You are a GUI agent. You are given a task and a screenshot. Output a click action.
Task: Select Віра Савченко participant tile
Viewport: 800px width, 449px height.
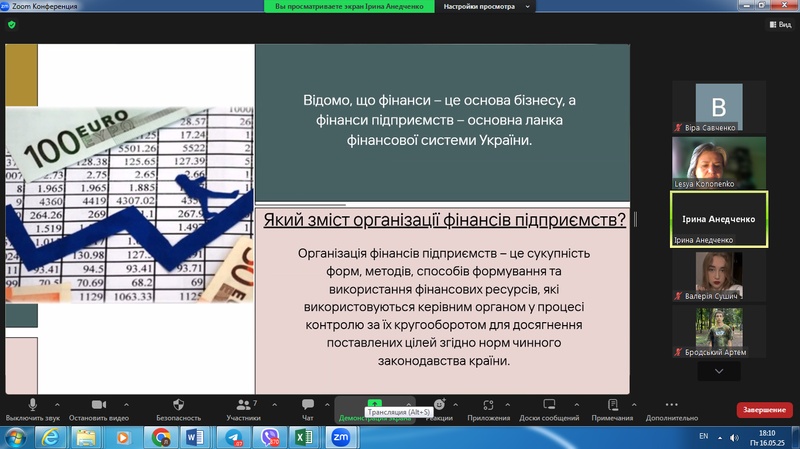coord(719,107)
